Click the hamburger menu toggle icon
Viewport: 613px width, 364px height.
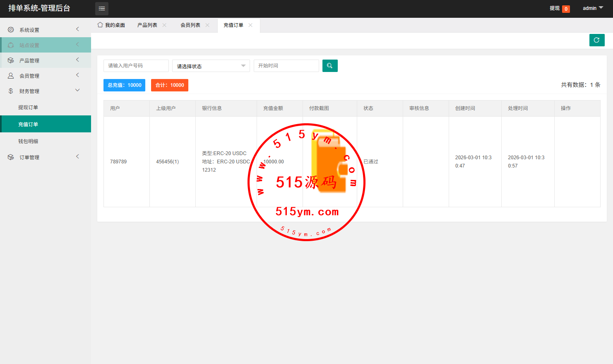102,9
